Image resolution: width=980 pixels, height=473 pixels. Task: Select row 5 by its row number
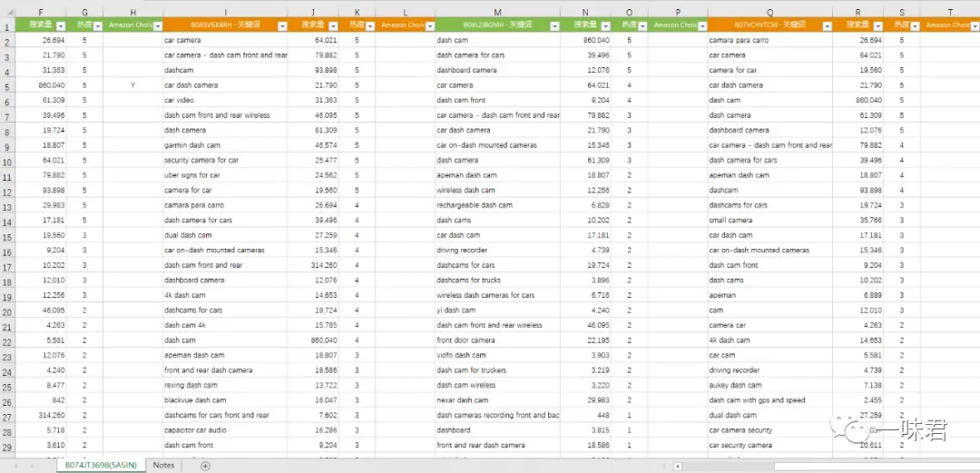(6, 85)
